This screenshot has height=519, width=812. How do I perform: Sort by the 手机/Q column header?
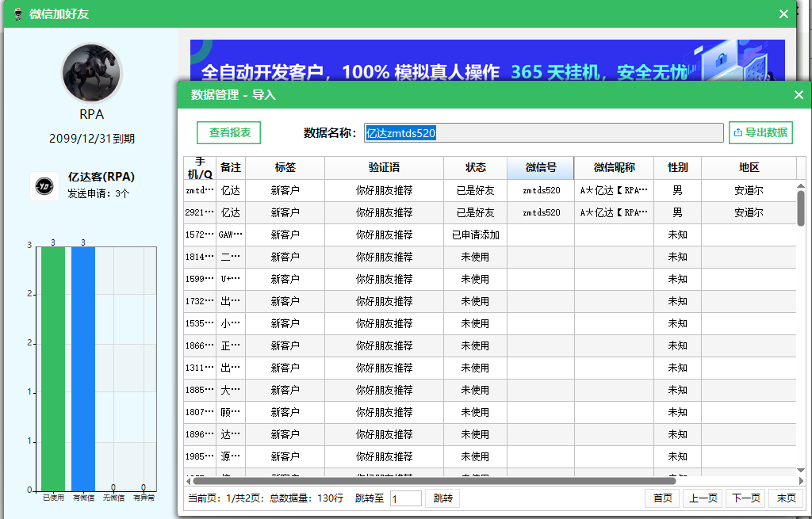200,168
